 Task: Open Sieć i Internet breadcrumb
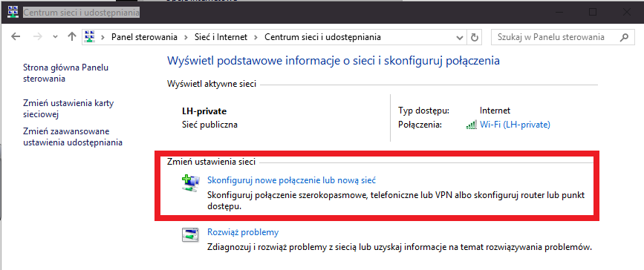[x=221, y=37]
